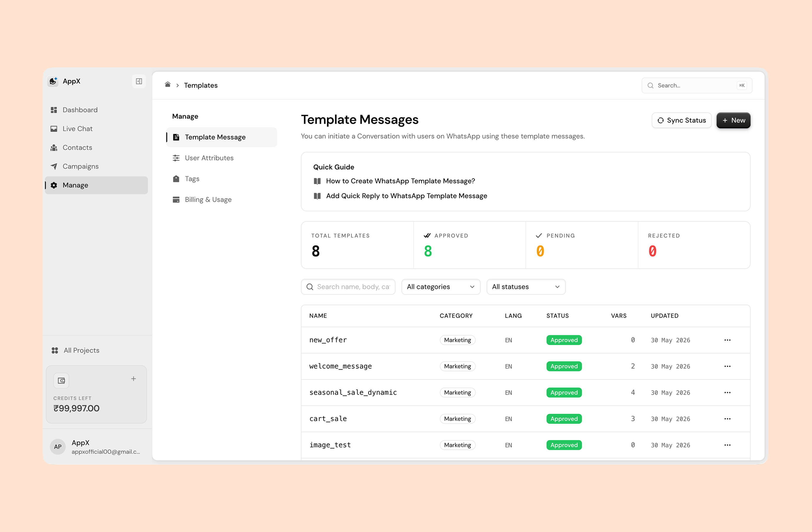Click the Search name, body template field
The height and width of the screenshot is (532, 812).
pos(348,287)
